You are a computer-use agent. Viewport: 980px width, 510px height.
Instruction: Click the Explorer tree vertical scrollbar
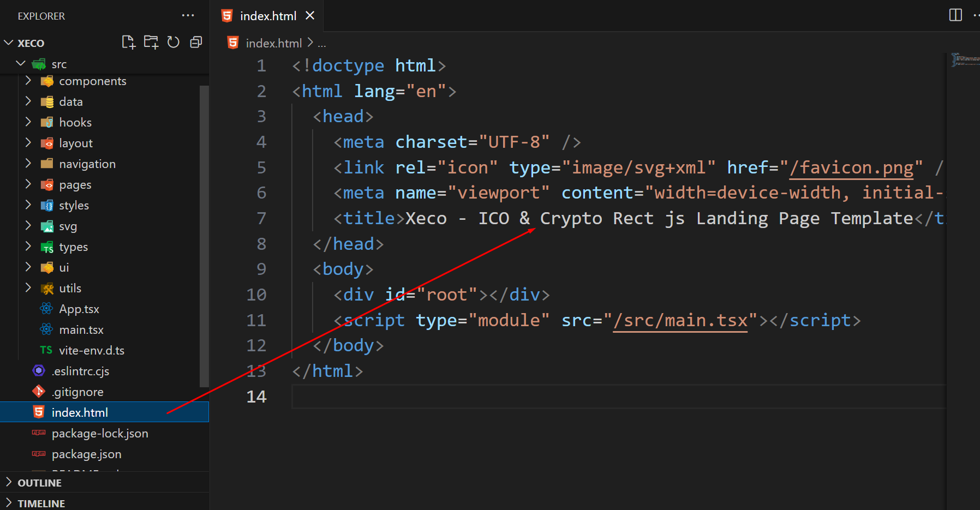click(x=204, y=236)
